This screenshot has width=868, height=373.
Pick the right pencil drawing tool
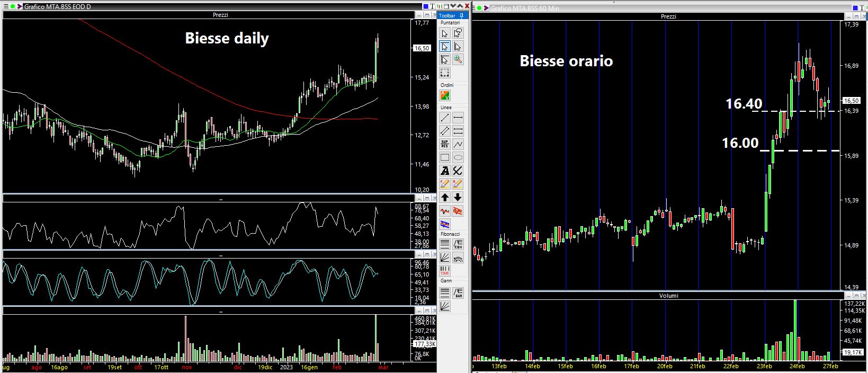(458, 184)
